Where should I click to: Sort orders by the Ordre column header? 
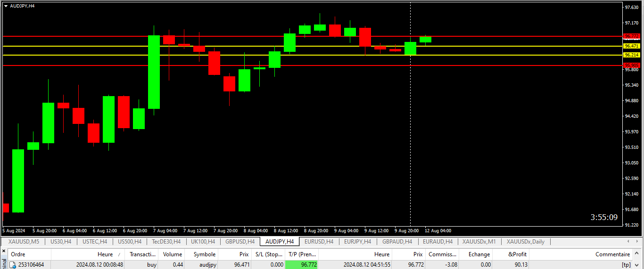coord(18,254)
